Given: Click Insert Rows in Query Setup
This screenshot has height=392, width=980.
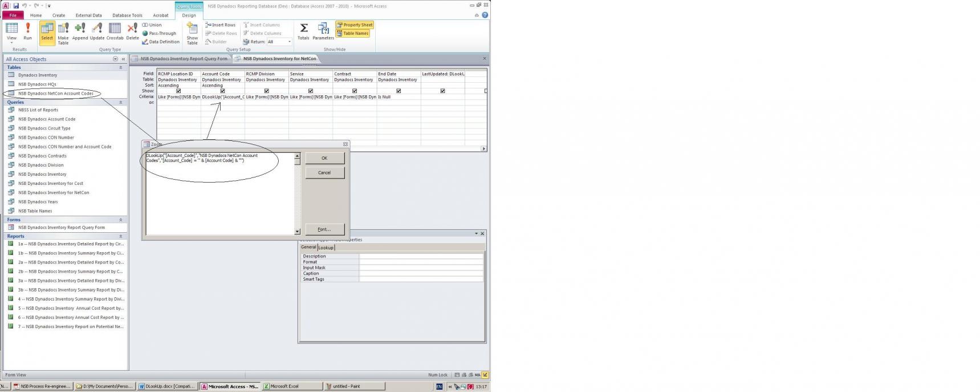Looking at the screenshot, I should pyautogui.click(x=221, y=25).
